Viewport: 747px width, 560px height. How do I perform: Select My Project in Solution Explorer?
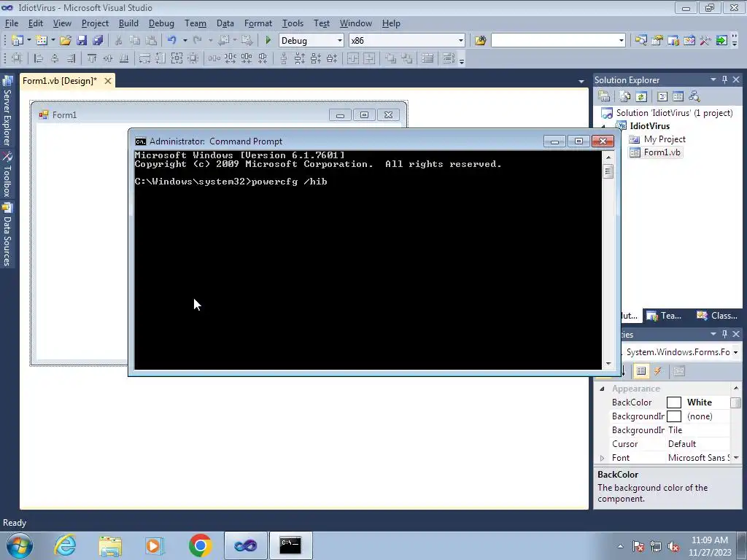657,139
